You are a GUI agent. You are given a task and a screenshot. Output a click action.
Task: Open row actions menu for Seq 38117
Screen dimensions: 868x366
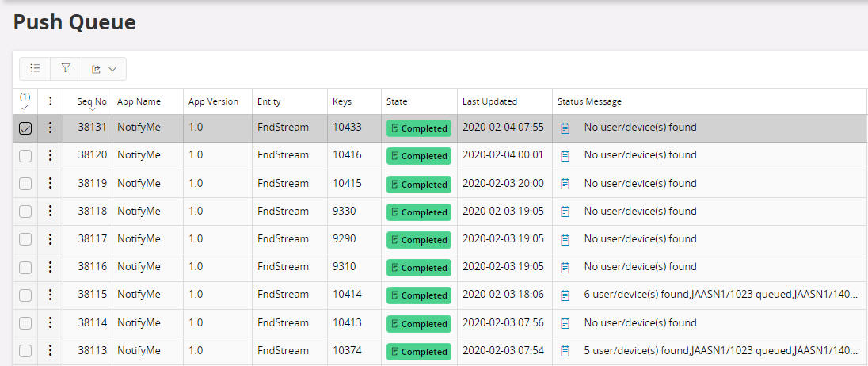(x=50, y=239)
